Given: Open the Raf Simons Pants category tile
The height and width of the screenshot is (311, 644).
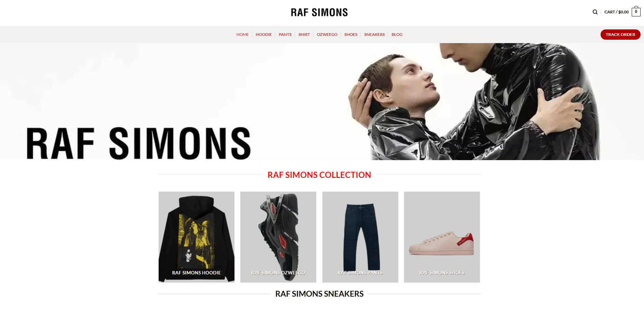Looking at the screenshot, I should 360,237.
